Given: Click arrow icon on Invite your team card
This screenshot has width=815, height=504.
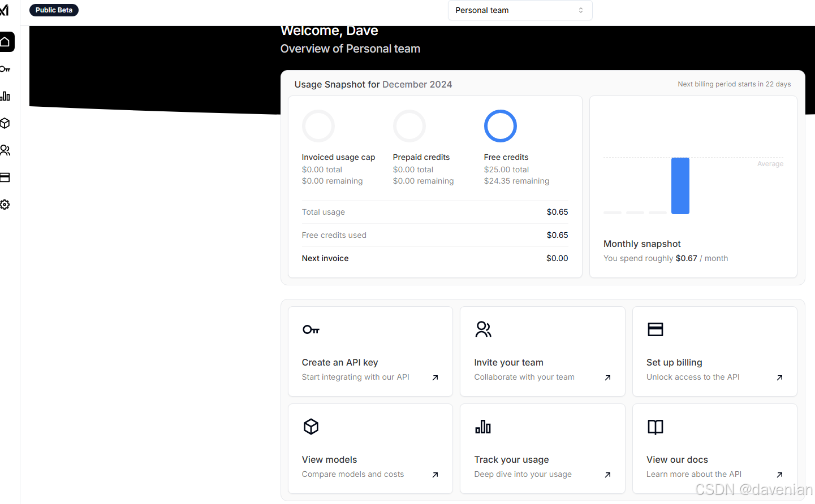Looking at the screenshot, I should [607, 377].
